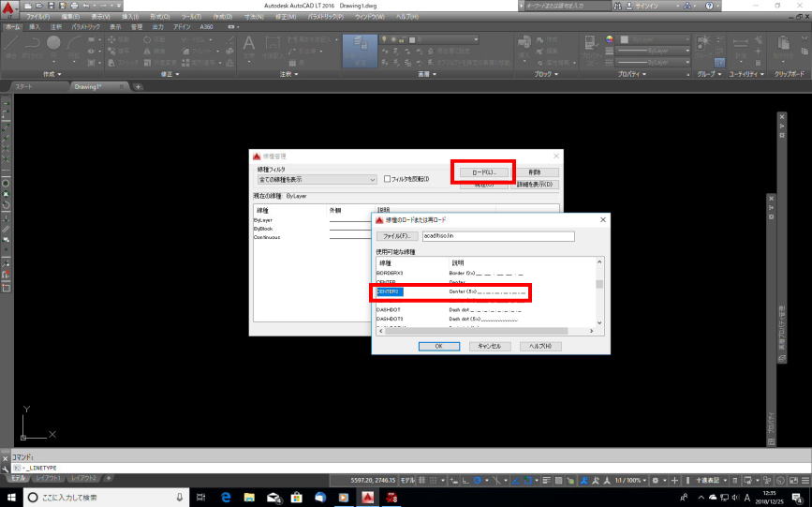Toggle lineweight display in the status bar
This screenshot has width=812, height=507.
coord(547,481)
